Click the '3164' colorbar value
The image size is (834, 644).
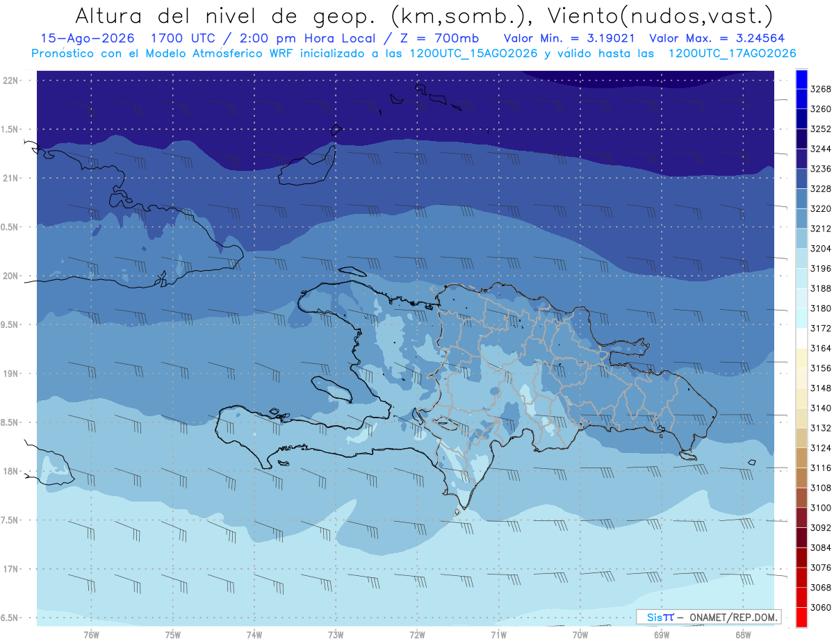(x=821, y=348)
